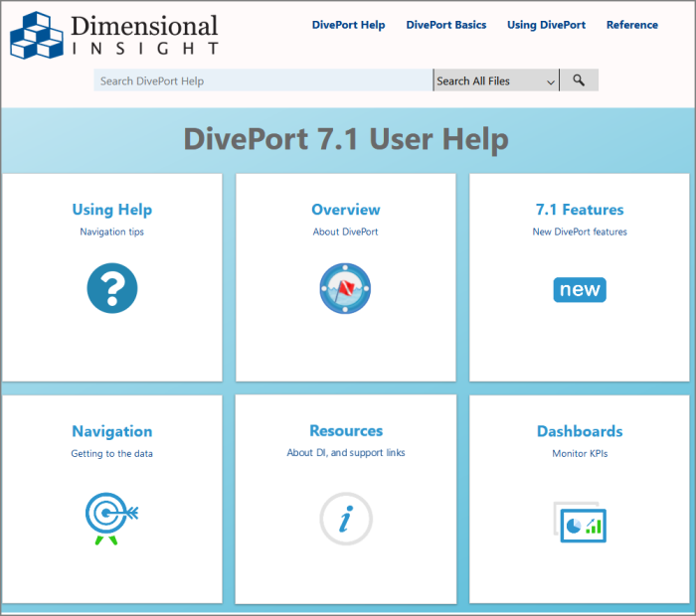The height and width of the screenshot is (616, 696).
Task: Click the "Navigation tips" subtitle text
Action: pos(111,231)
